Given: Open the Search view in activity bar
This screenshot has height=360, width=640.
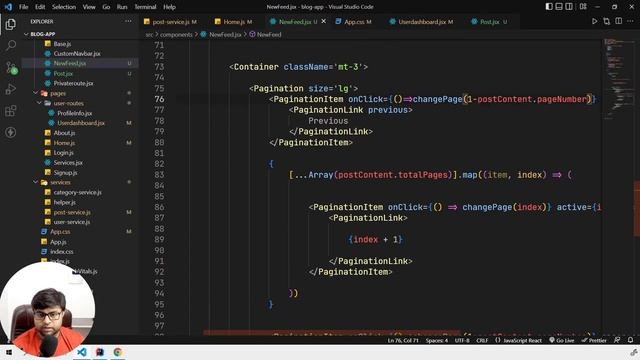Looking at the screenshot, I should (11, 45).
